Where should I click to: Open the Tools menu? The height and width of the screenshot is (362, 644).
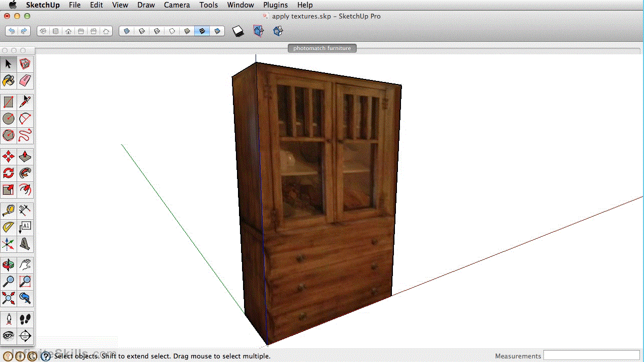pos(208,5)
